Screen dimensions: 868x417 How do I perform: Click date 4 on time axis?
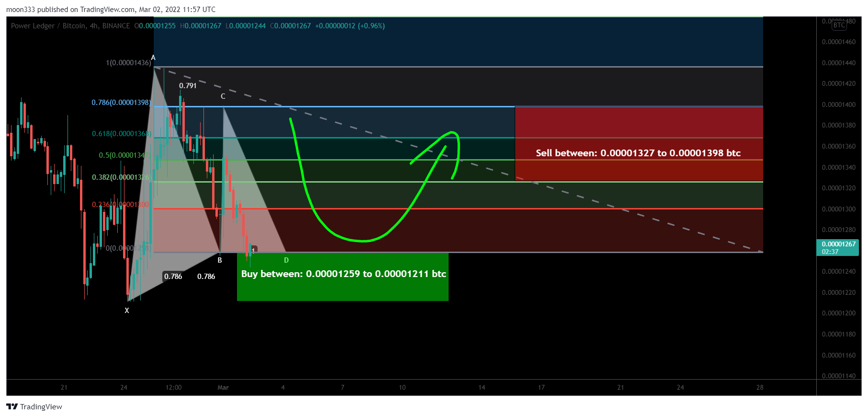coord(283,387)
